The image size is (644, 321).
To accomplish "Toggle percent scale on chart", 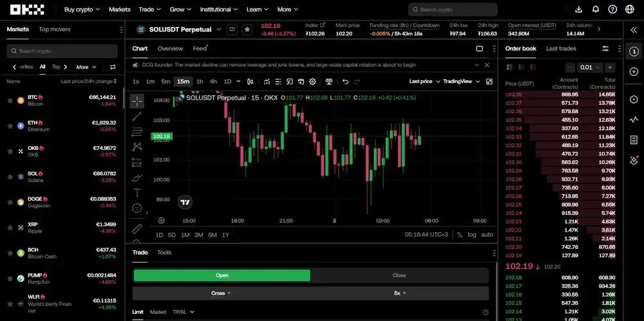I will (460, 235).
